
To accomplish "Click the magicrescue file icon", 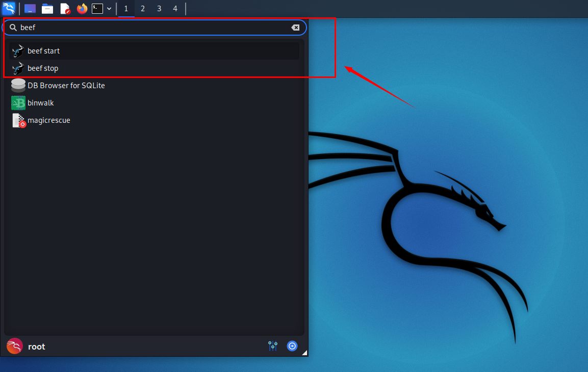I will (x=18, y=120).
